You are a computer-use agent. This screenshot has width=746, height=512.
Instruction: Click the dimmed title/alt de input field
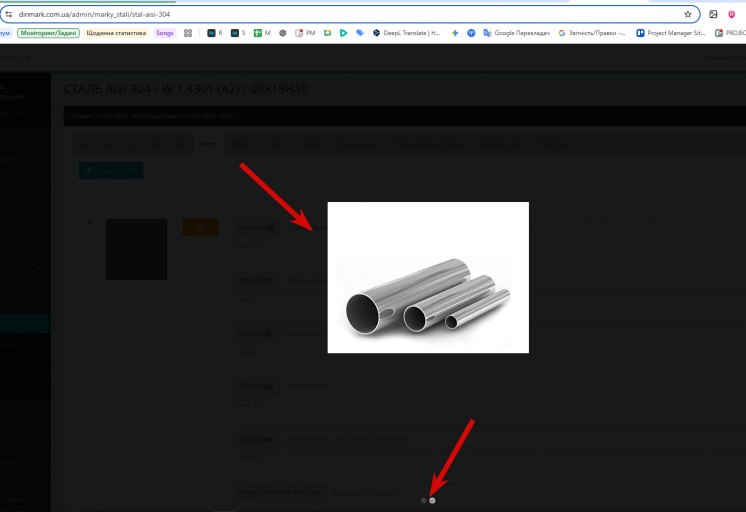point(511,386)
